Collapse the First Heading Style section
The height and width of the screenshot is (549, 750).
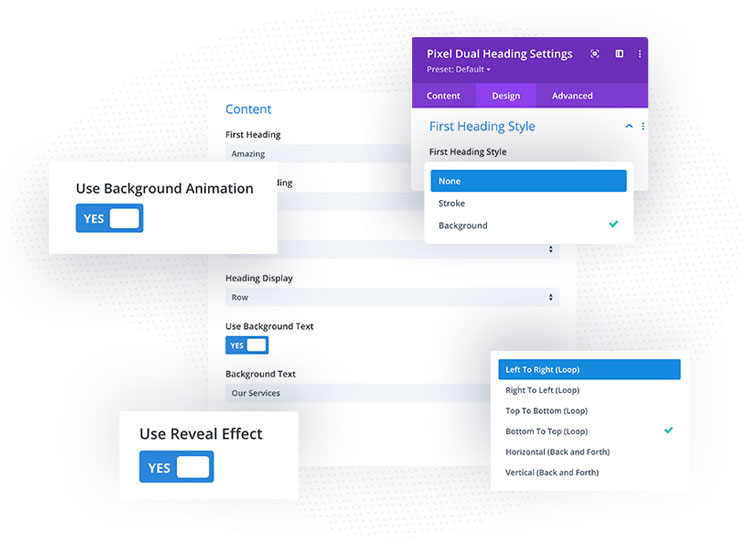pos(629,126)
